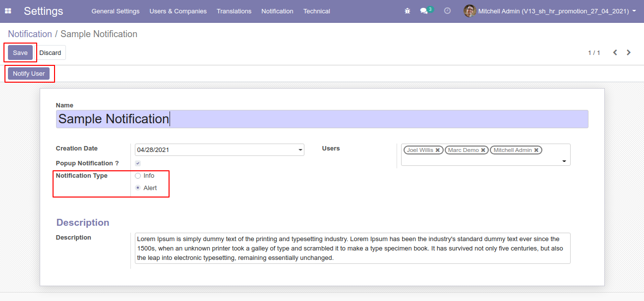
Task: Open the apps grid menu icon
Action: (8, 11)
